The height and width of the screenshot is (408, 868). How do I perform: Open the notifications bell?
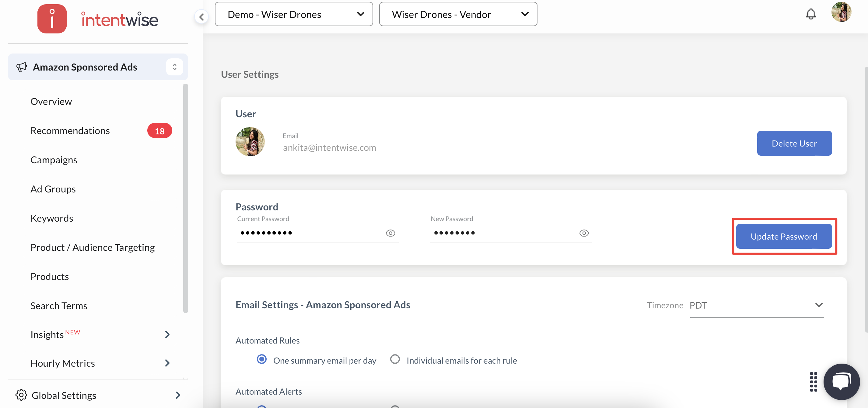tap(811, 14)
